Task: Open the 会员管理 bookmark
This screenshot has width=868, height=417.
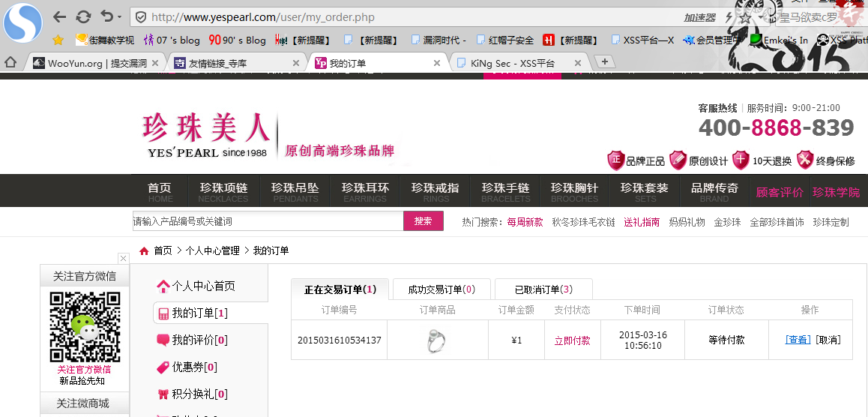Action: 711,40
